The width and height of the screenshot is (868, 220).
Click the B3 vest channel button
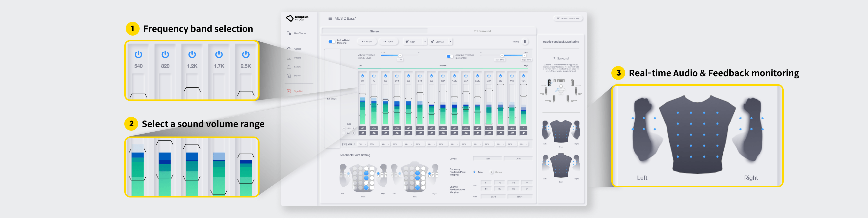[x=513, y=189]
